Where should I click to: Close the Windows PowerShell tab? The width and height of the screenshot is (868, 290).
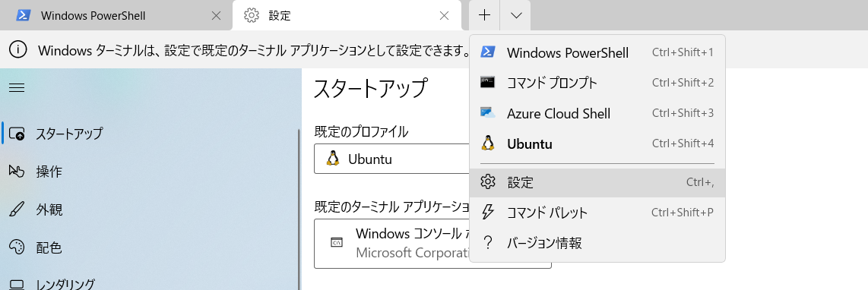(x=217, y=15)
